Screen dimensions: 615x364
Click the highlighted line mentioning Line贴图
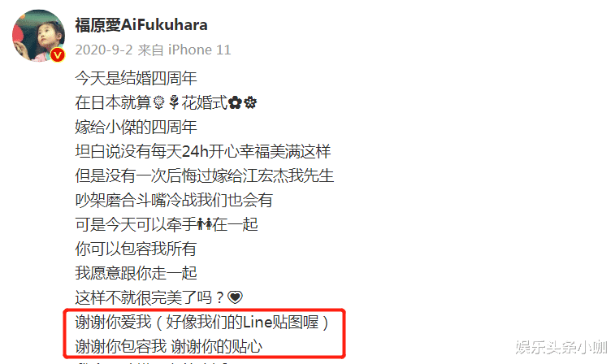(x=202, y=323)
